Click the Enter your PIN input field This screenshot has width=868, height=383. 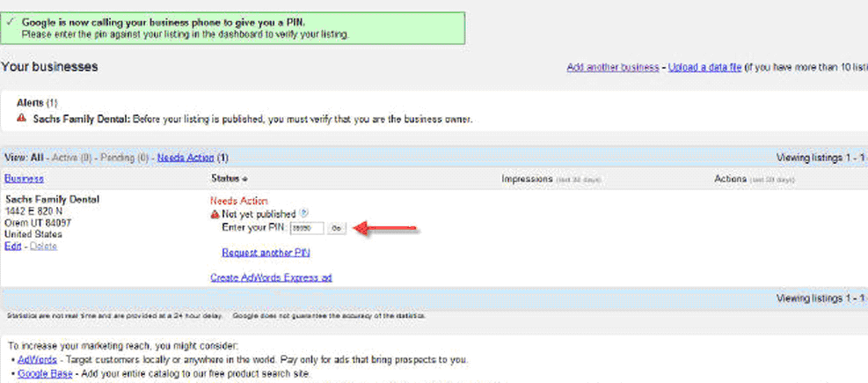[x=307, y=228]
